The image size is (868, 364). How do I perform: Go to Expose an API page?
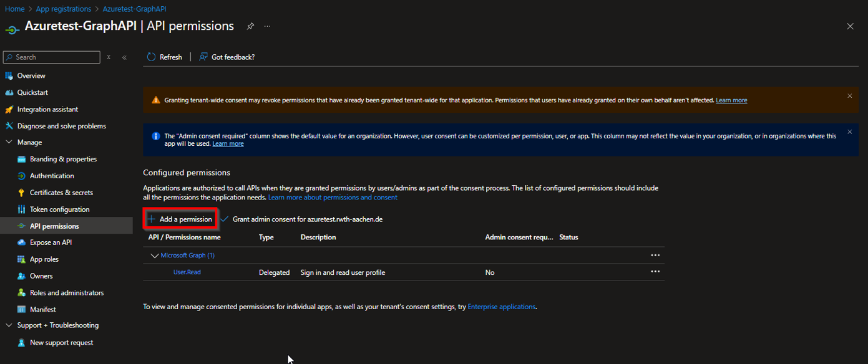click(51, 242)
